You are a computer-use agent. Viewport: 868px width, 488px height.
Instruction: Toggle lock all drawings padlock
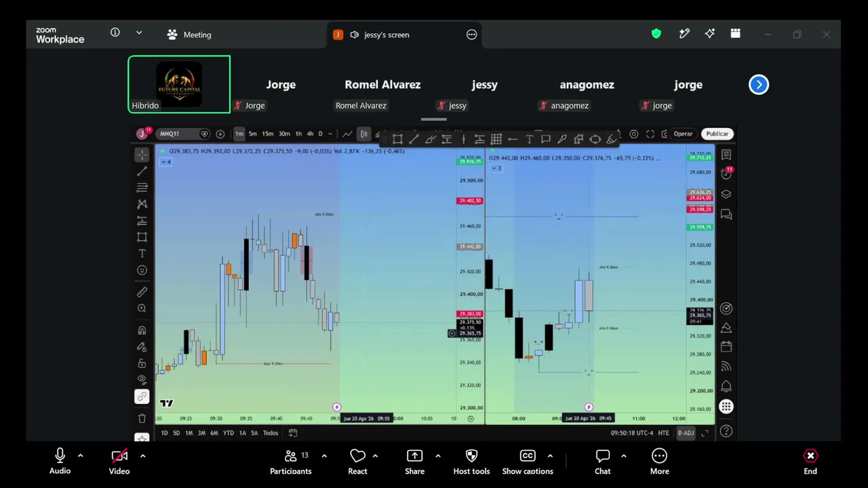(142, 363)
